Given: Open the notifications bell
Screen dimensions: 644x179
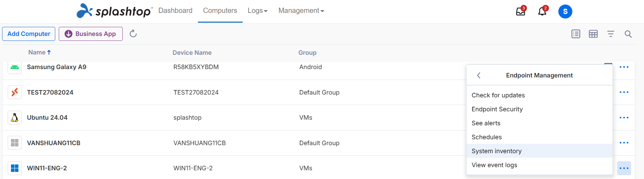Looking at the screenshot, I should (x=542, y=12).
